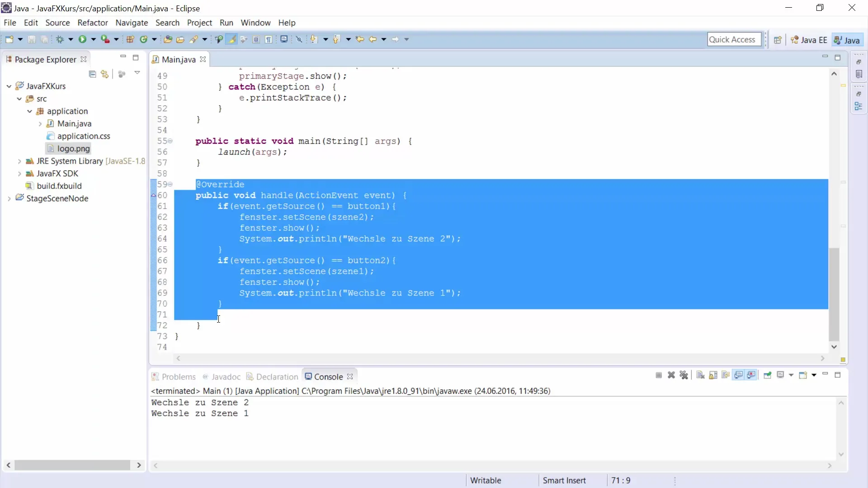Click the Save toolbar icon
Screen dimensions: 868x488
coord(32,40)
